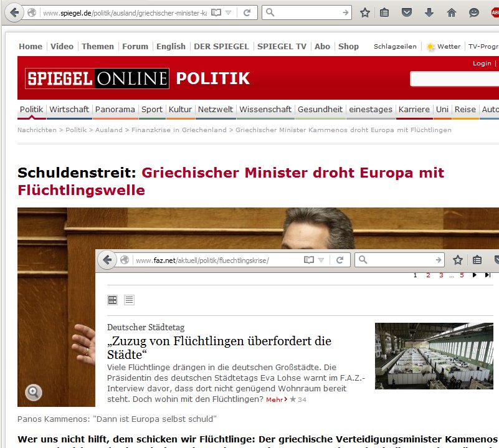This screenshot has height=448, width=499.
Task: Click the Login link in the red header
Action: click(482, 64)
